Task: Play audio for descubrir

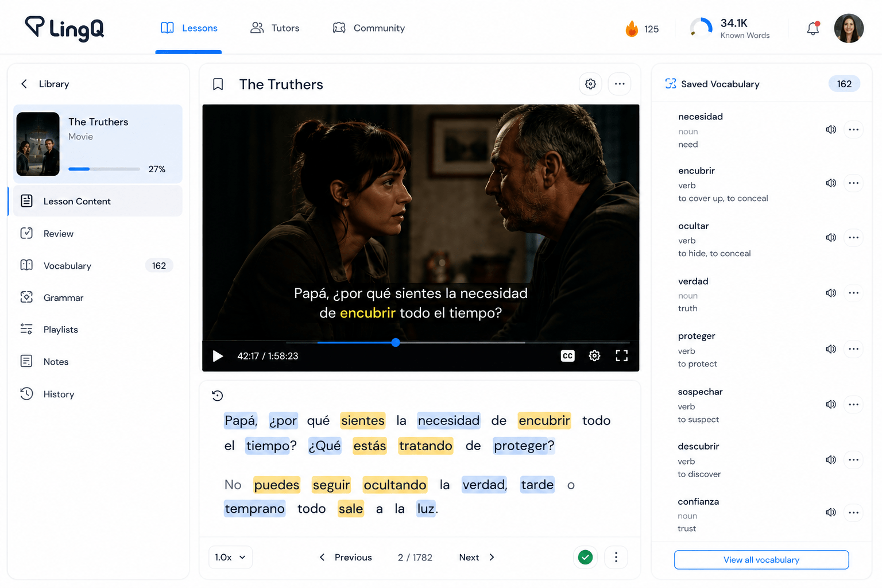Action: tap(831, 459)
